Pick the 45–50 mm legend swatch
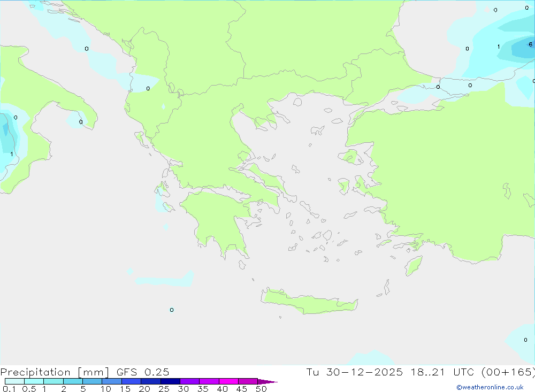Viewport: 535px width, 392px height. (x=248, y=381)
